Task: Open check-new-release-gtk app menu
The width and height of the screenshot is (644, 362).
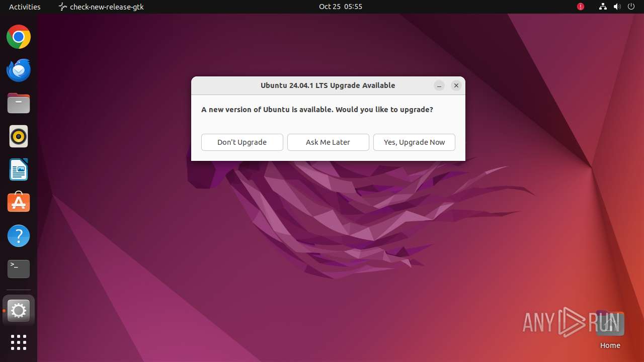Action: [x=101, y=7]
